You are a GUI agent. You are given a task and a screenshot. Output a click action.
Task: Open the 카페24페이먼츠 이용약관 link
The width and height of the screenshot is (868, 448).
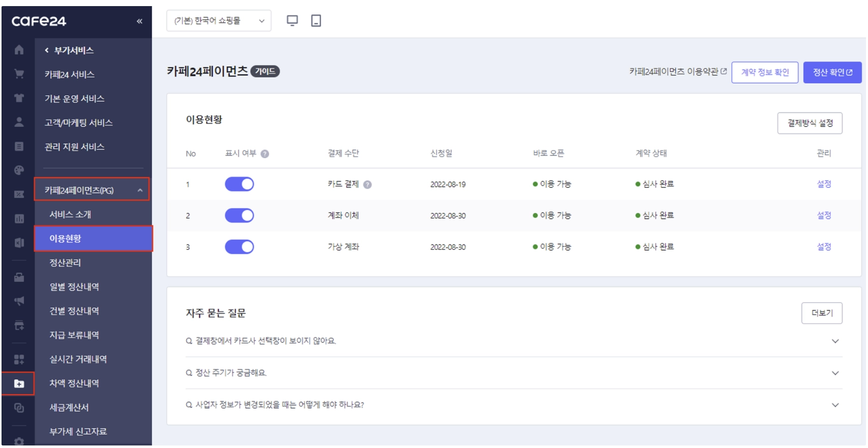point(678,72)
